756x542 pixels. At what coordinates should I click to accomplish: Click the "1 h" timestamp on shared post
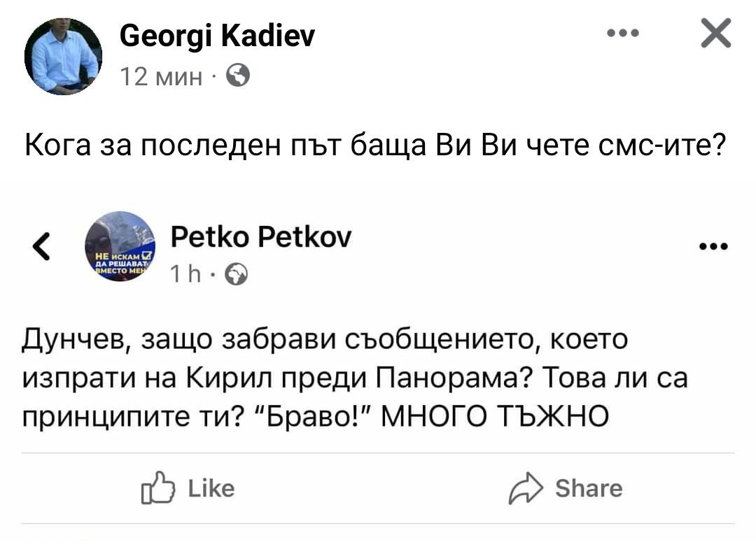[x=186, y=276]
